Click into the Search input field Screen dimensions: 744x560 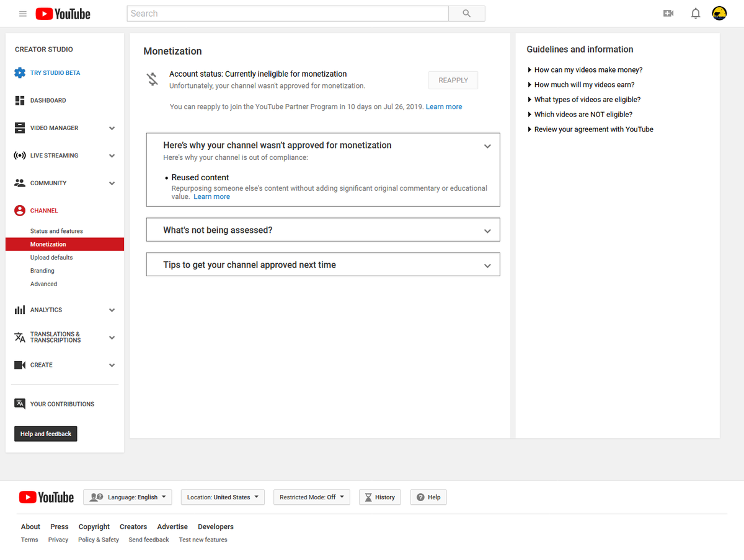pos(288,14)
